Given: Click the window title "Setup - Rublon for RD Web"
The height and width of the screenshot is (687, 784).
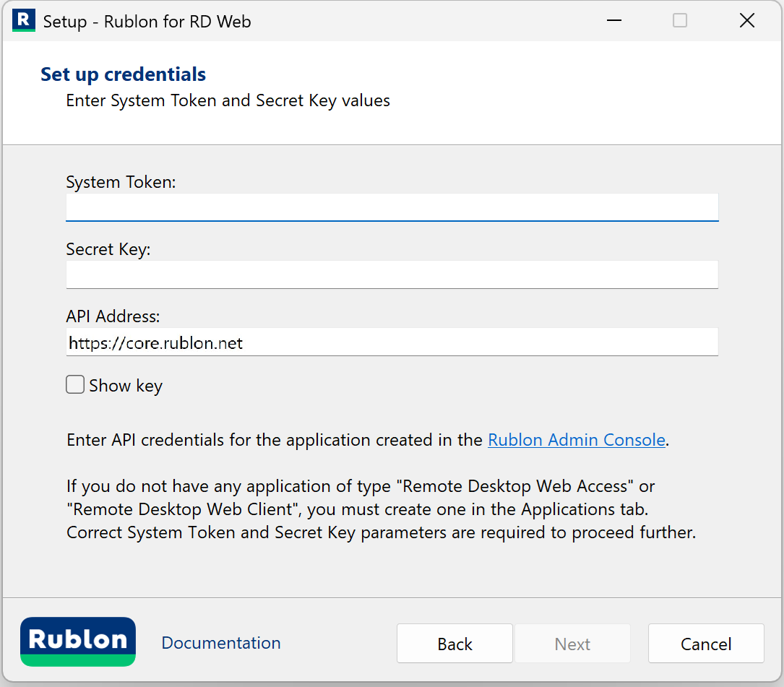Looking at the screenshot, I should click(x=147, y=21).
